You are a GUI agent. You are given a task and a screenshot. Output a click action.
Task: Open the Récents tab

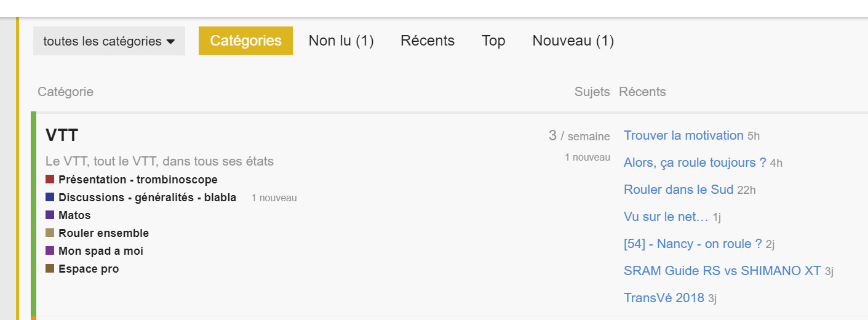427,41
